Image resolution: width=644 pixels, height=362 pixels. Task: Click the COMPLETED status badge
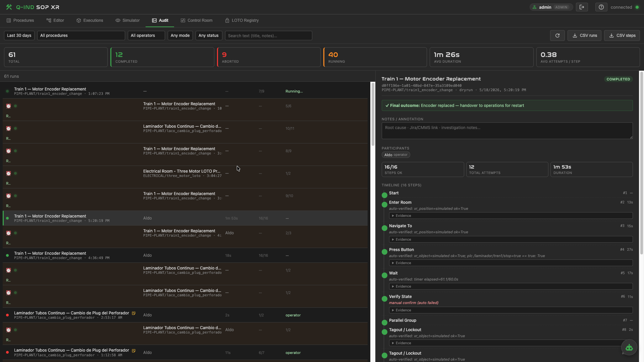coord(618,79)
